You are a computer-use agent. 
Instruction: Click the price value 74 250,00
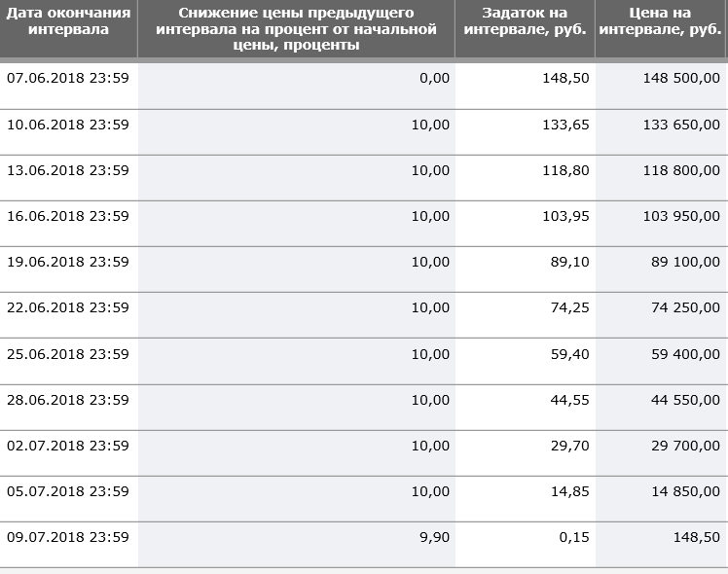click(685, 307)
